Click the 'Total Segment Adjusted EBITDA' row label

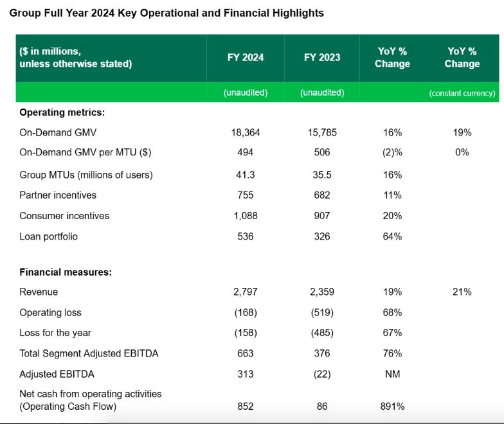click(89, 353)
